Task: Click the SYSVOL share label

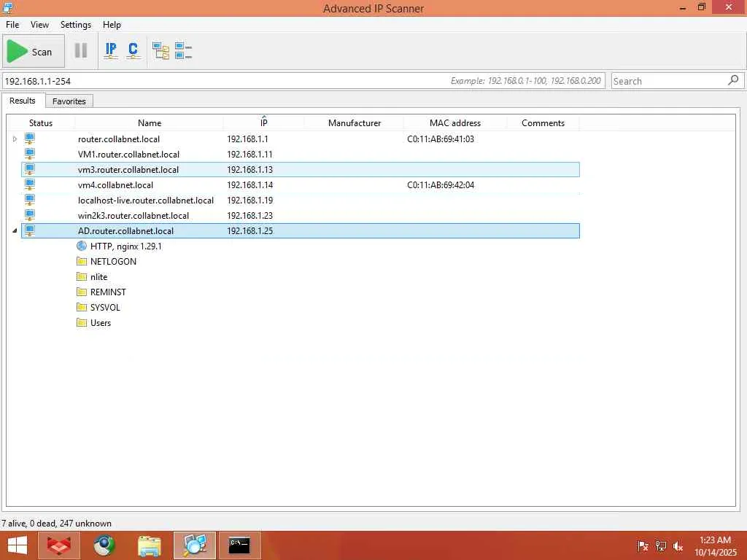Action: 105,307
